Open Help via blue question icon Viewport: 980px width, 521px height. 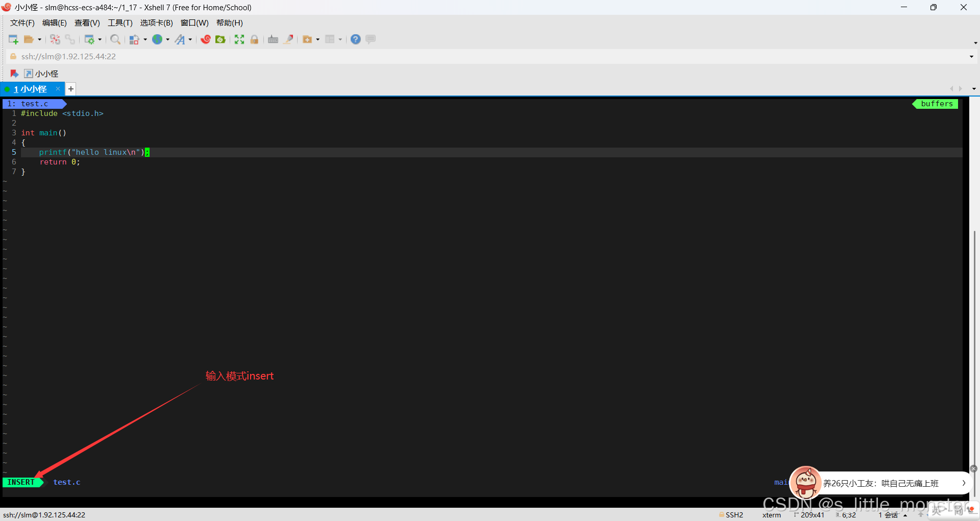click(356, 39)
